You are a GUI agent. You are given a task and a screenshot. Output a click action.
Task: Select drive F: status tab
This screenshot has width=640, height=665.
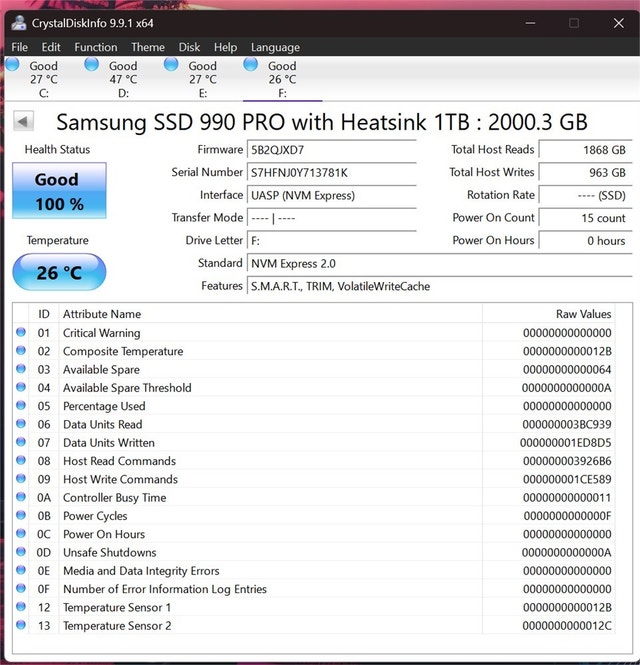click(282, 79)
